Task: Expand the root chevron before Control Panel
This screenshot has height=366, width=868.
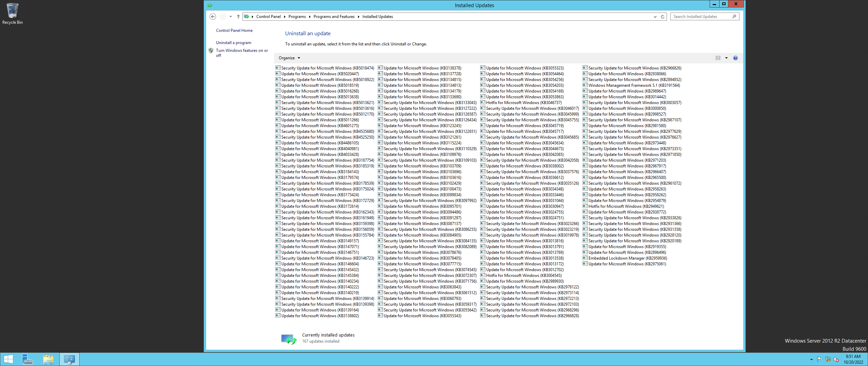Action: 253,17
